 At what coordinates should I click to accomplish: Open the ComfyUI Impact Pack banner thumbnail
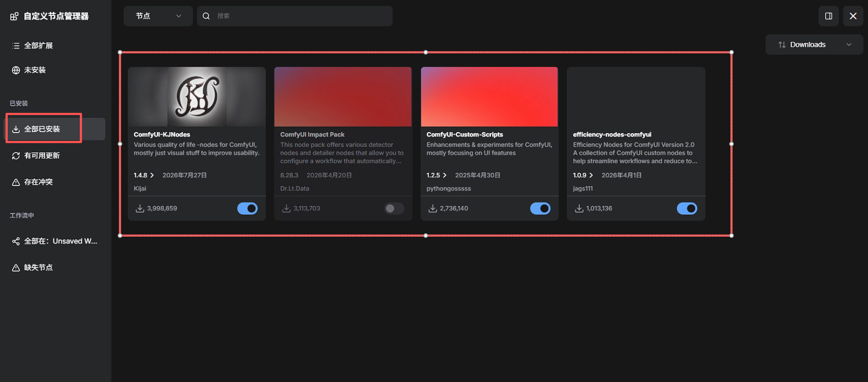point(343,97)
